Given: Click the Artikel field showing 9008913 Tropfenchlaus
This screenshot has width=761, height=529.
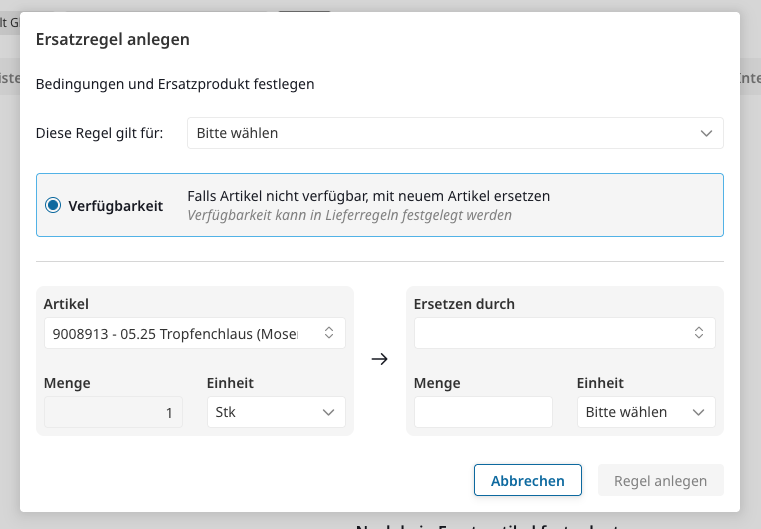Looking at the screenshot, I should click(x=180, y=334).
